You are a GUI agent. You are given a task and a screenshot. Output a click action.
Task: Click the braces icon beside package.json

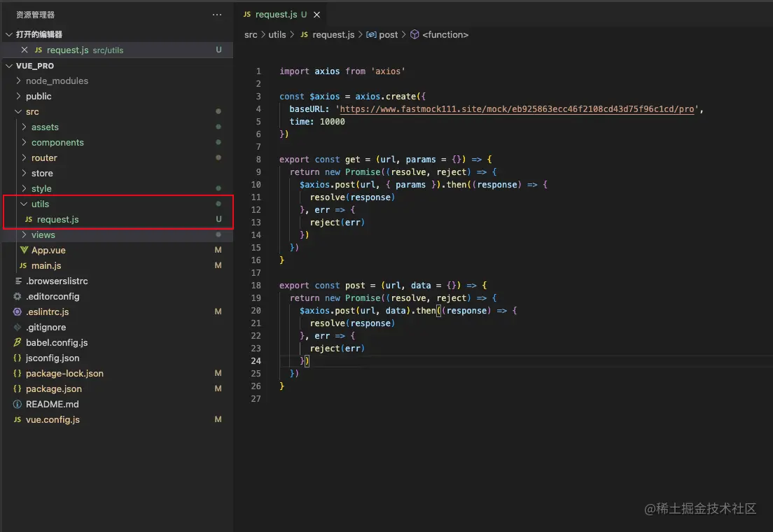pyautogui.click(x=18, y=388)
